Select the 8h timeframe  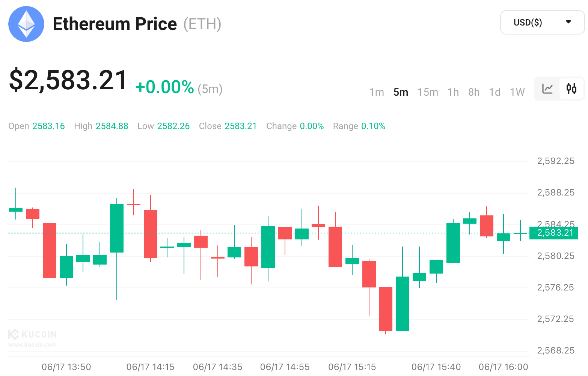(x=474, y=92)
